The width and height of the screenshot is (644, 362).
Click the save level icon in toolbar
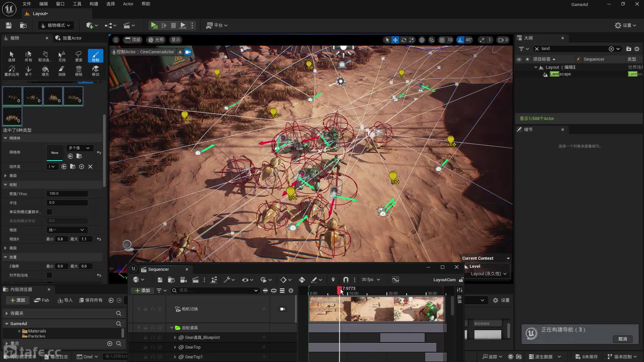tap(9, 25)
